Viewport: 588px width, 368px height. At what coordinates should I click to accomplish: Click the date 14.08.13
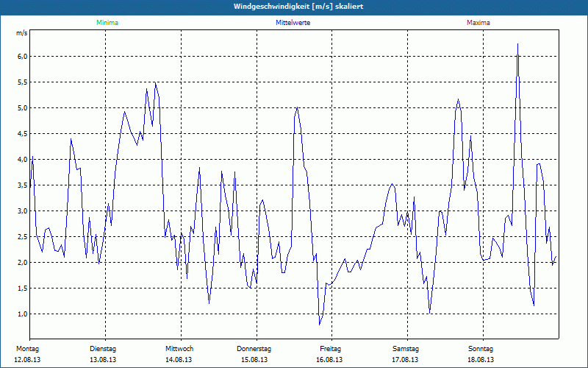point(179,360)
